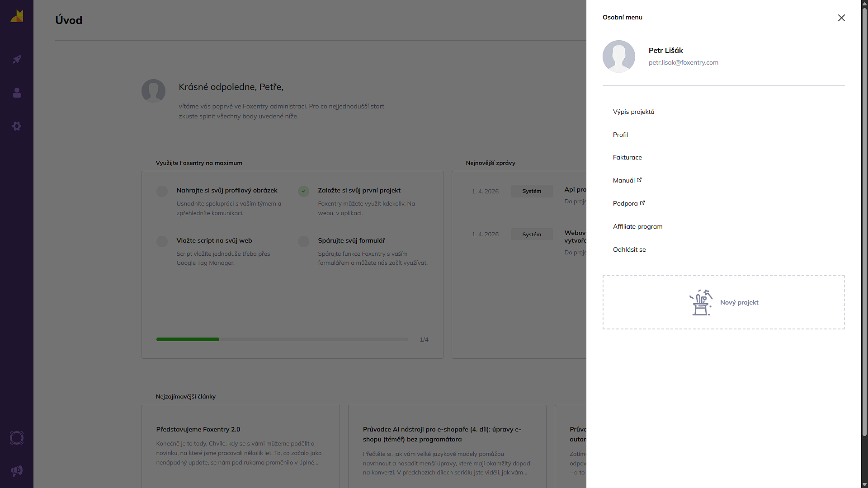Click Odhlásit se to log out
This screenshot has width=868, height=488.
(629, 249)
